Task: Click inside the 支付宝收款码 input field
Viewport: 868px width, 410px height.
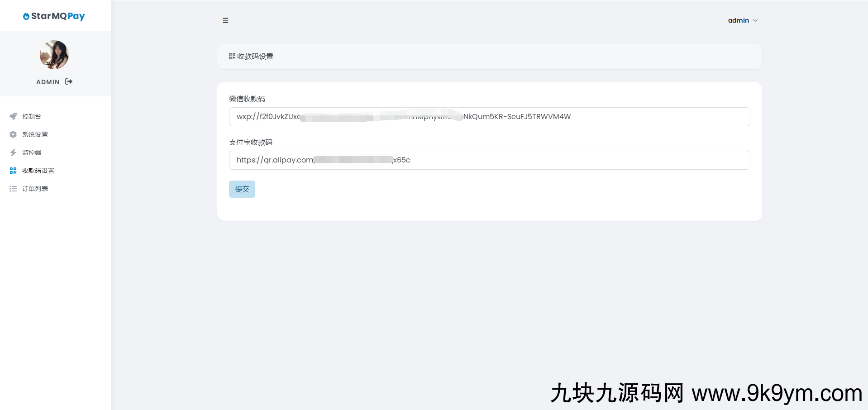Action: [x=489, y=160]
